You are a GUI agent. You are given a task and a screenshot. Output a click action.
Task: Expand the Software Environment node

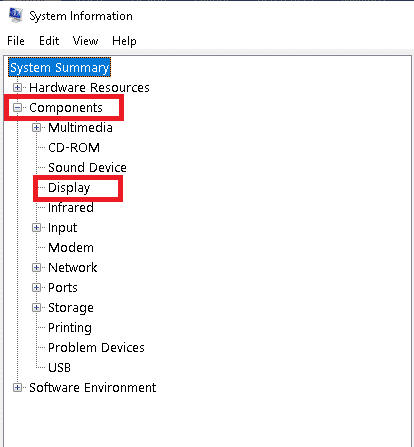(x=17, y=388)
